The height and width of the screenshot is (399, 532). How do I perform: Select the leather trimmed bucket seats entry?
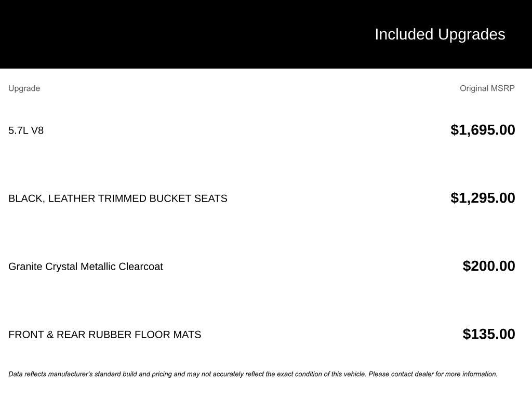(117, 198)
